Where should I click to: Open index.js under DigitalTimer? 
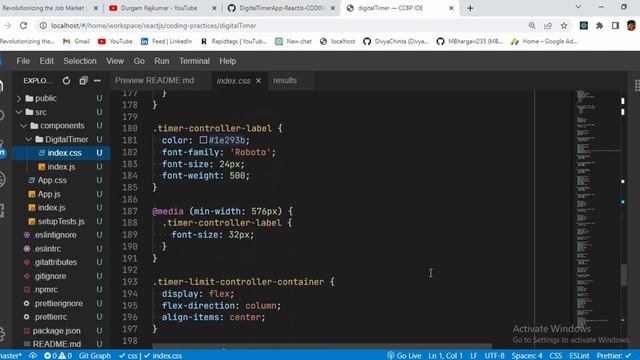pyautogui.click(x=61, y=167)
